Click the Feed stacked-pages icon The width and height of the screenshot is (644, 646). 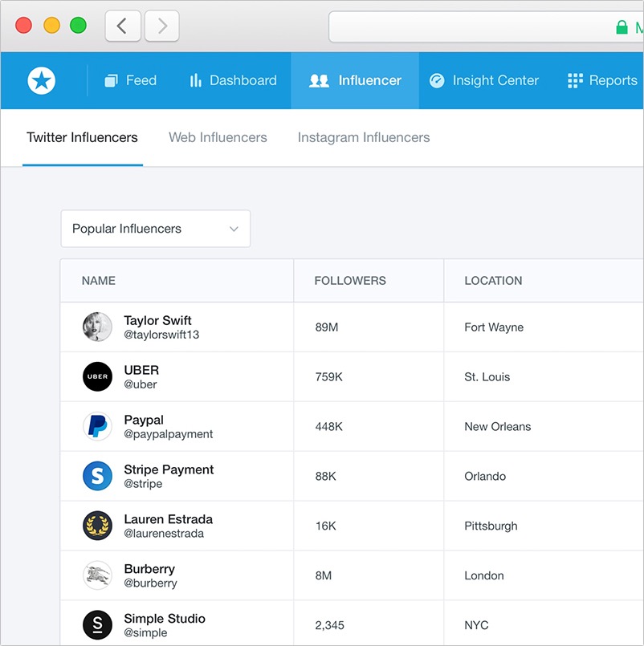tap(111, 80)
